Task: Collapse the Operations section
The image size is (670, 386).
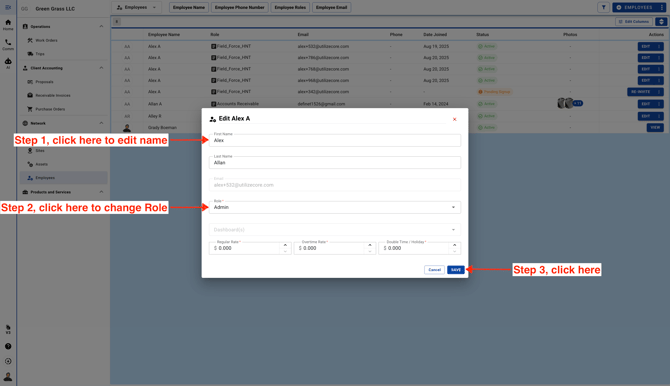Action: tap(101, 27)
